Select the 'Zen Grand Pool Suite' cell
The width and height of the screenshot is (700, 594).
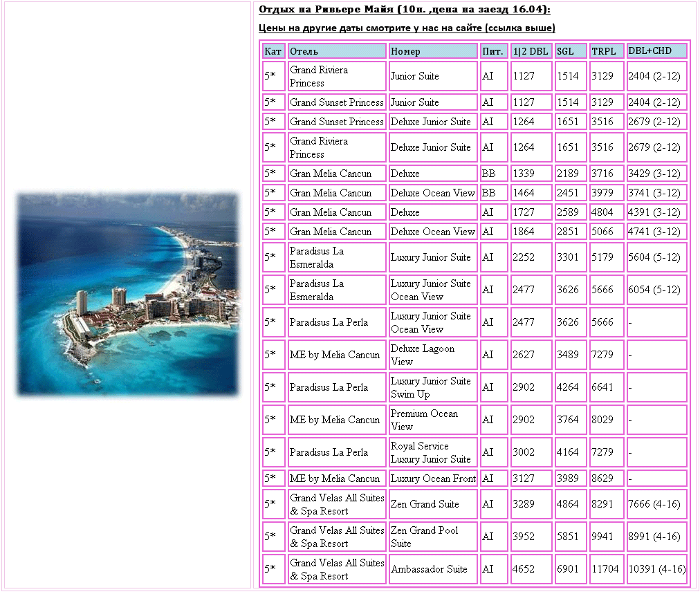click(x=433, y=537)
